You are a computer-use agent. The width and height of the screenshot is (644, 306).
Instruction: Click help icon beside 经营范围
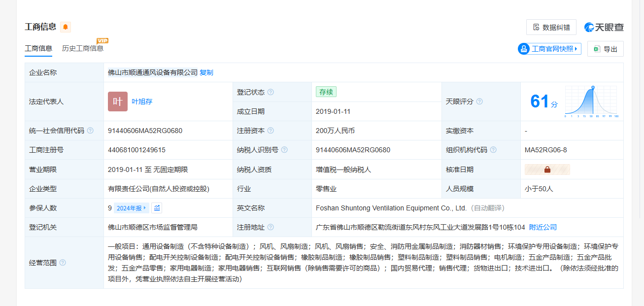[x=63, y=263]
